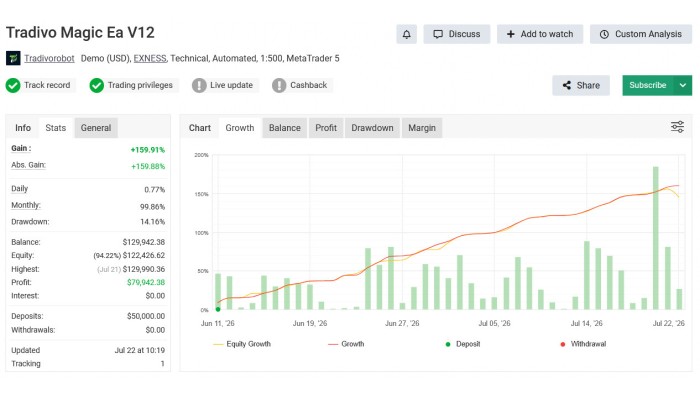Click the Abs. Gain label
Image resolution: width=700 pixels, height=400 pixels.
pos(29,165)
